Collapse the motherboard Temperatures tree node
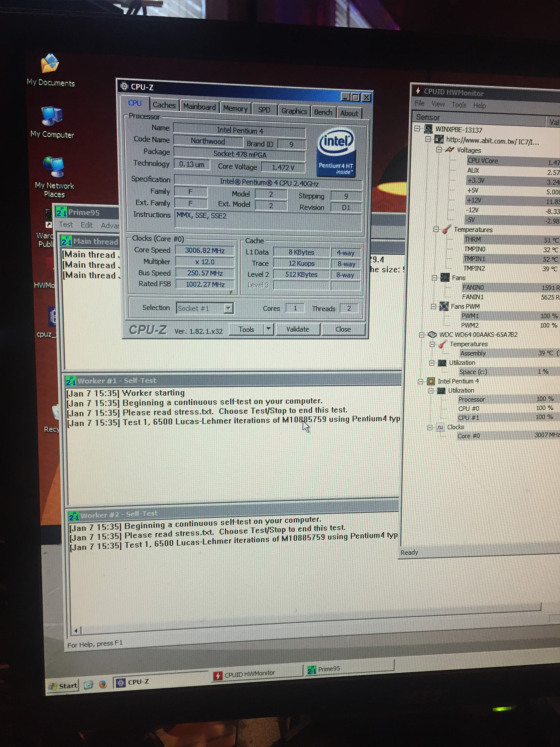The height and width of the screenshot is (747, 560). [x=436, y=229]
